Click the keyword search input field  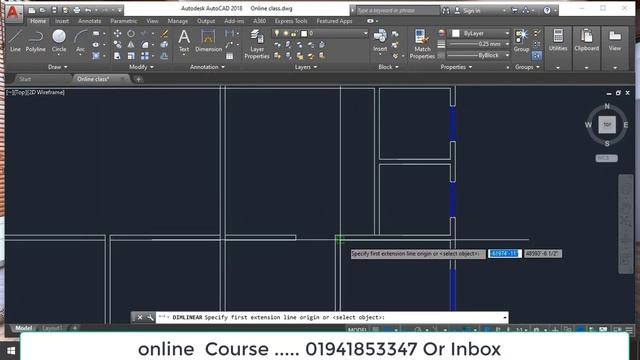[398, 11]
